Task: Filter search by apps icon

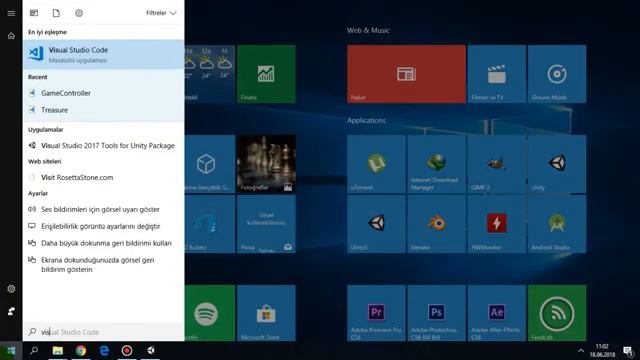Action: tap(34, 13)
